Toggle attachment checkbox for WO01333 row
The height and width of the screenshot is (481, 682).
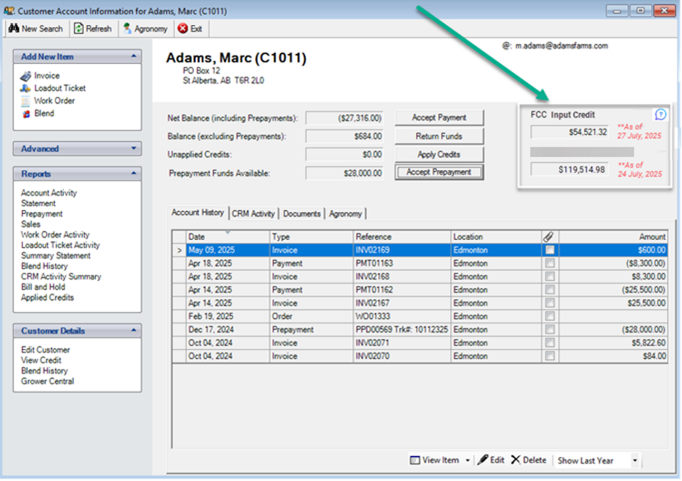(x=550, y=316)
